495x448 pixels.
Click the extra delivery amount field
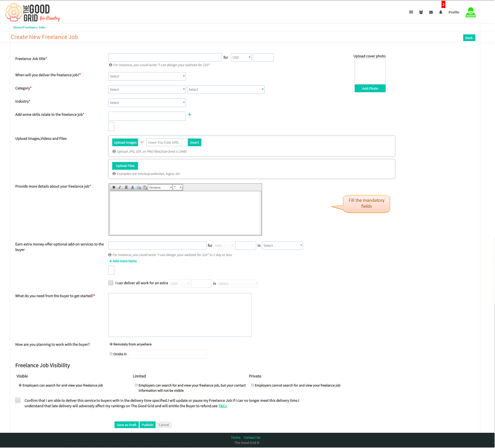click(201, 283)
